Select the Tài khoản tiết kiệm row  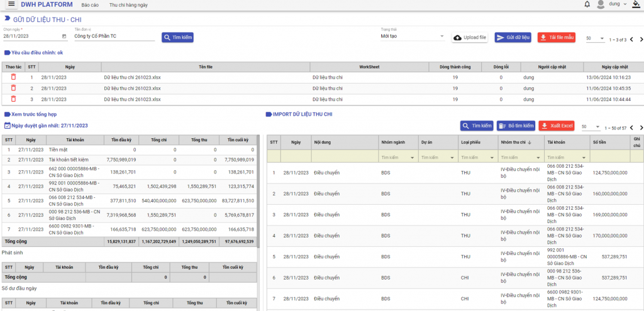tap(130, 159)
